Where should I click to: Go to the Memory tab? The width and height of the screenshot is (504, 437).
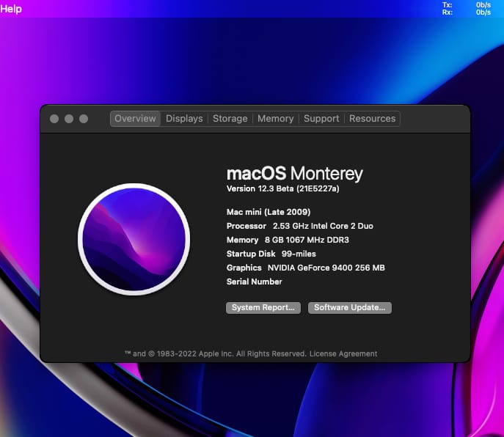275,119
